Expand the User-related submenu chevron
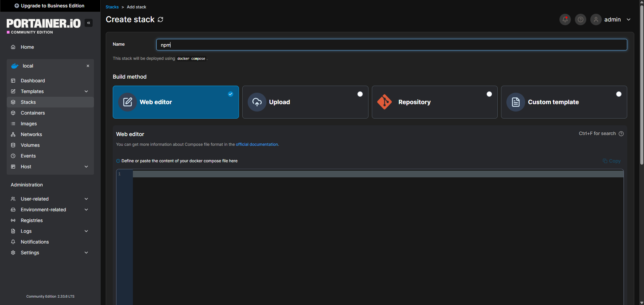 tap(86, 199)
